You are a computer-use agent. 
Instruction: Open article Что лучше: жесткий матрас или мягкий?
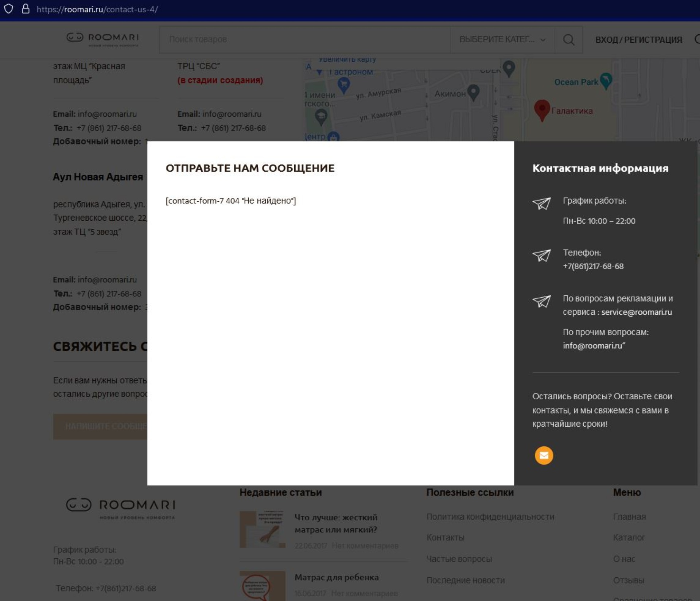click(336, 523)
